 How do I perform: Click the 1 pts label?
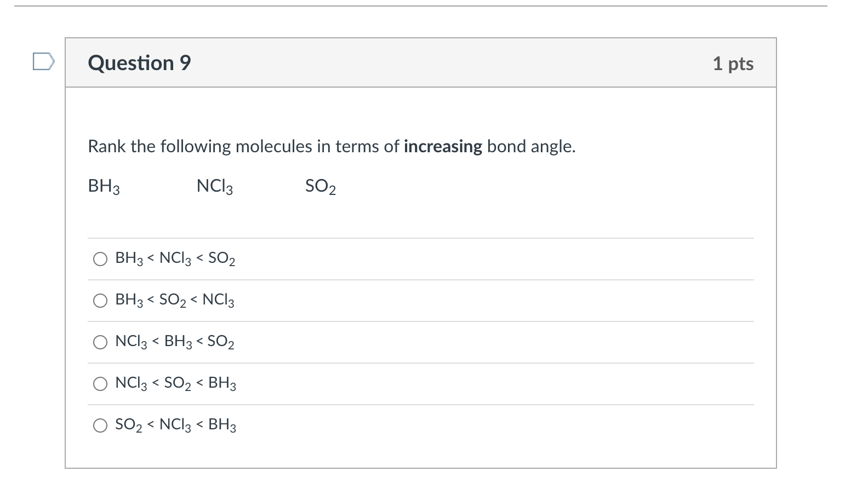(x=733, y=64)
